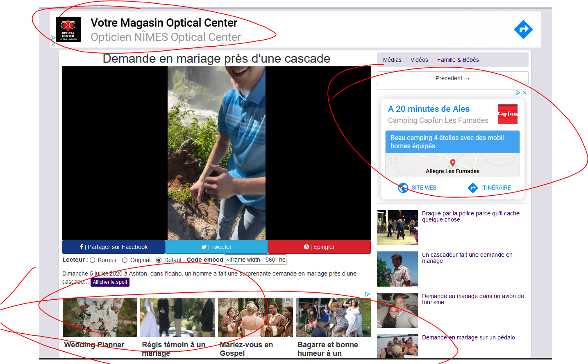Go to Précédent video
Screen dimensions: 588x364
tap(452, 78)
